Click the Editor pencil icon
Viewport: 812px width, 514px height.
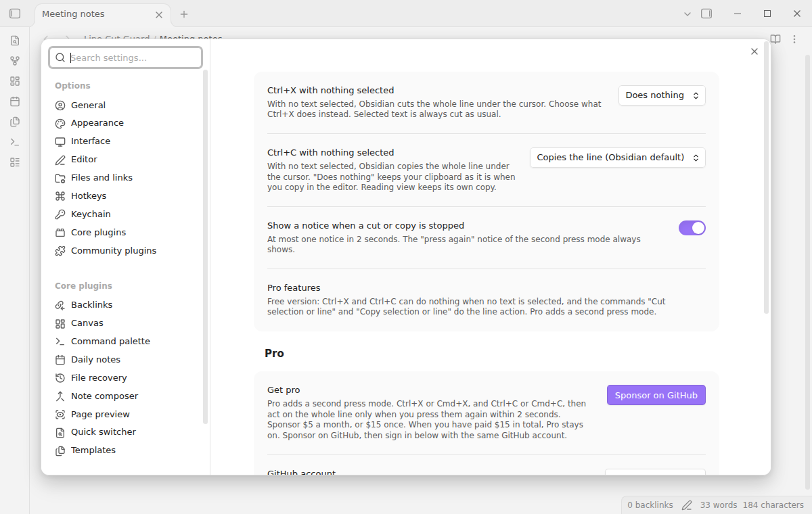[x=60, y=160]
